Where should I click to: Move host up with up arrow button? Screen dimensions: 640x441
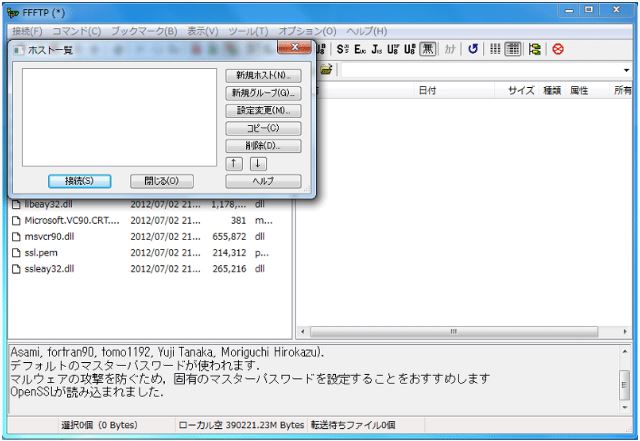pyautogui.click(x=235, y=163)
